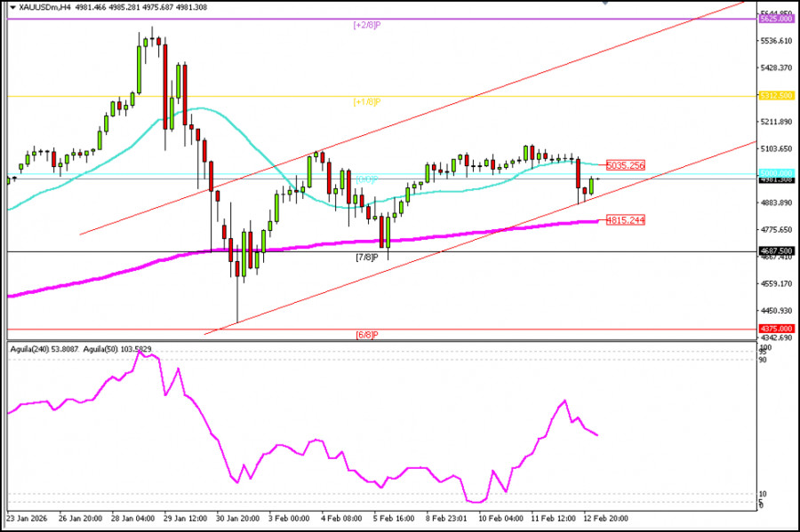Click the 5312.500 yellow price tag
800x532 pixels.
(776, 96)
